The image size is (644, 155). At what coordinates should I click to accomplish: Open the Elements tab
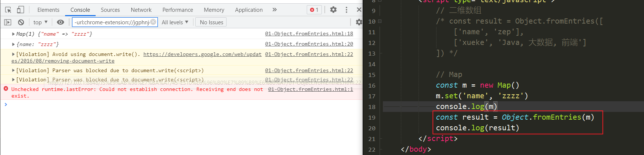48,10
